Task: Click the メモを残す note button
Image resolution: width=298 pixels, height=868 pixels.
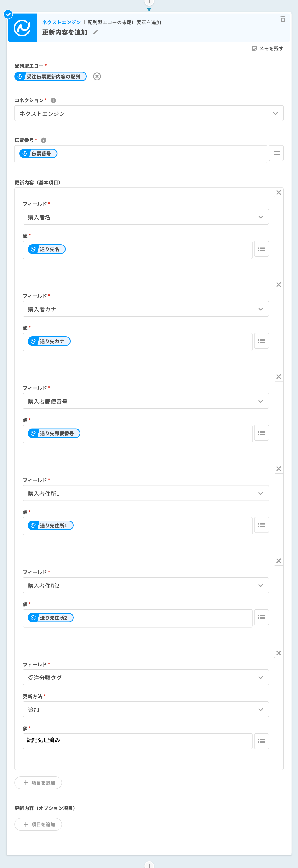Action: 268,49
